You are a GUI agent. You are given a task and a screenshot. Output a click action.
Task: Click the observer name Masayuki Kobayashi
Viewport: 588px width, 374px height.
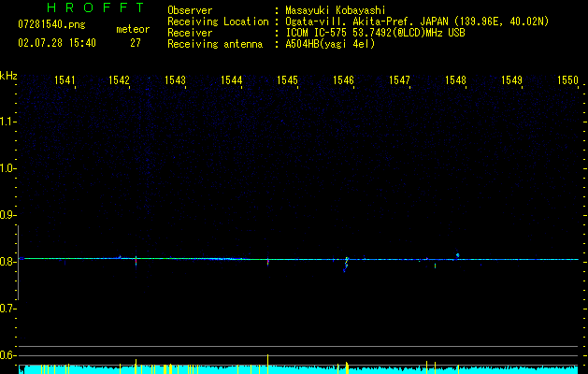pyautogui.click(x=336, y=10)
